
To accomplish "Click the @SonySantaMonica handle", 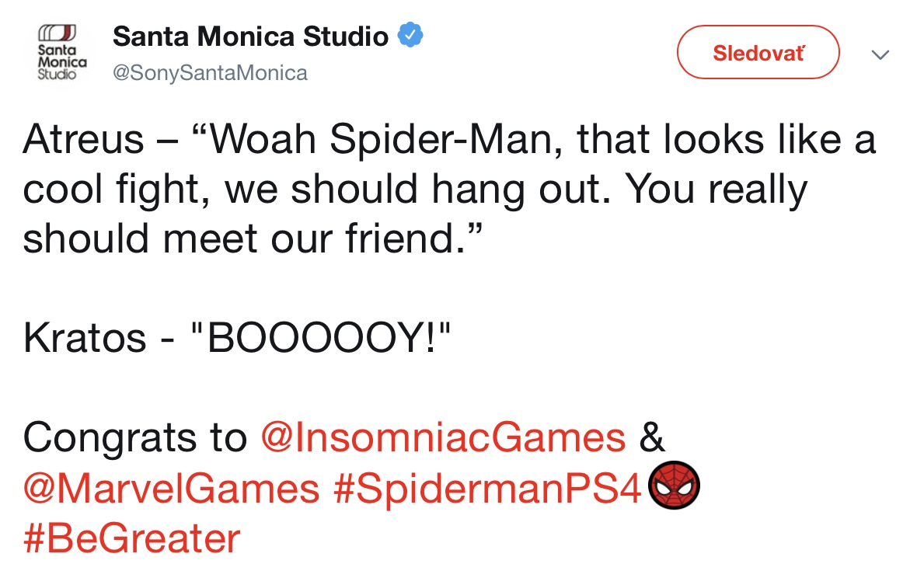I will point(210,73).
